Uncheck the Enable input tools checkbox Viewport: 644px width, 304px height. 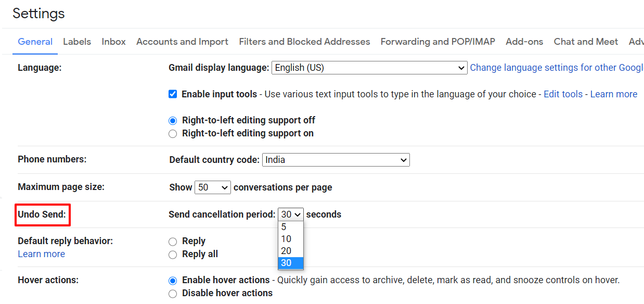pos(172,94)
